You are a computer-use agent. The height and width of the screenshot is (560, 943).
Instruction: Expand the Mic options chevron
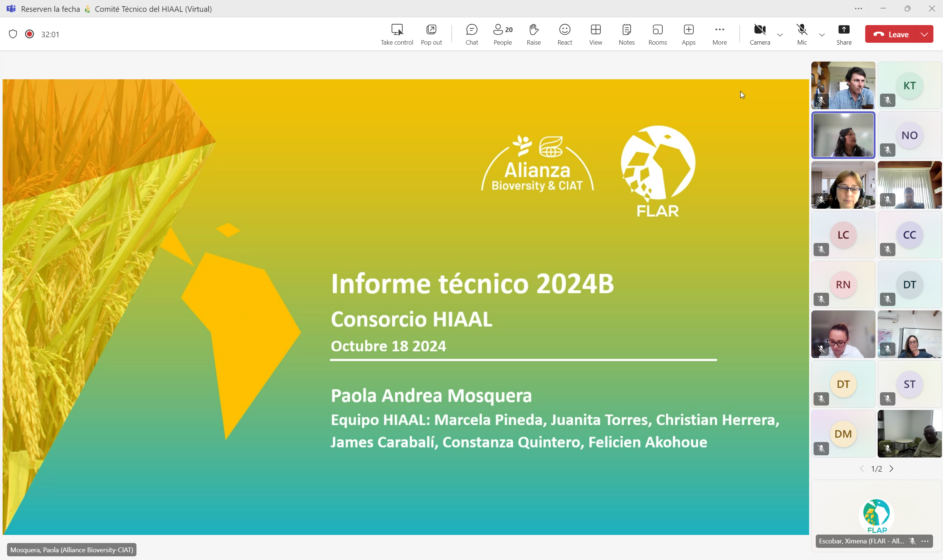click(x=822, y=35)
